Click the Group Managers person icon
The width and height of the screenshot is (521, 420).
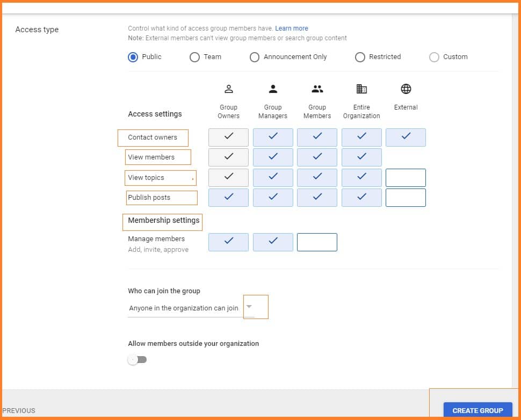273,89
